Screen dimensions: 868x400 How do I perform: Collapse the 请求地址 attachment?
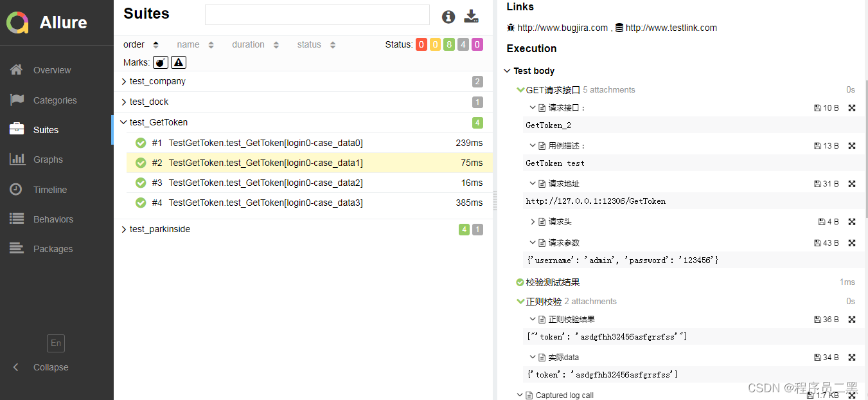tap(554, 184)
